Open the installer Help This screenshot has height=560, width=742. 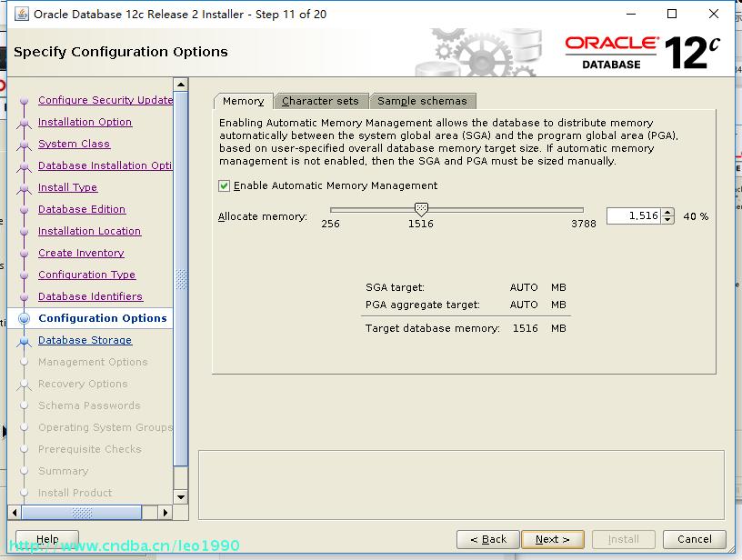point(47,539)
